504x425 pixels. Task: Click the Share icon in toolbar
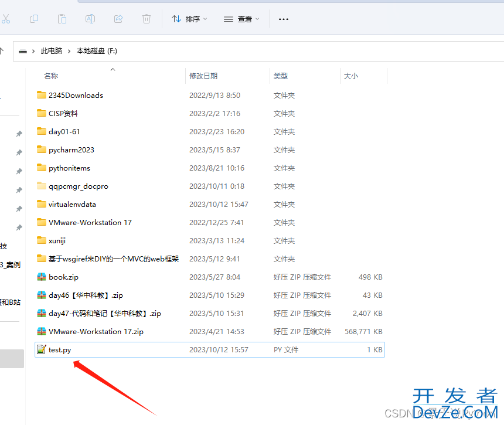(118, 19)
